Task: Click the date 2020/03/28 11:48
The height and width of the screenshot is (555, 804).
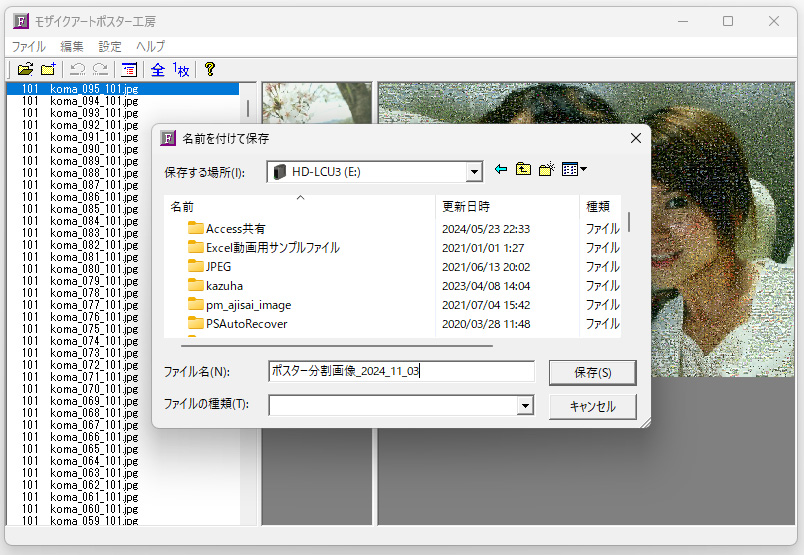Action: coord(486,324)
